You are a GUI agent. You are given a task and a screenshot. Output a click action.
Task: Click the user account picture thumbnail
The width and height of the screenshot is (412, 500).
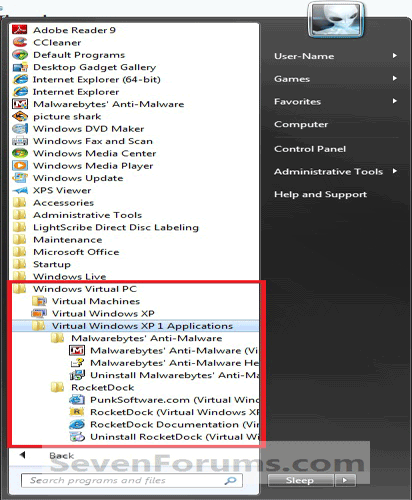(336, 19)
